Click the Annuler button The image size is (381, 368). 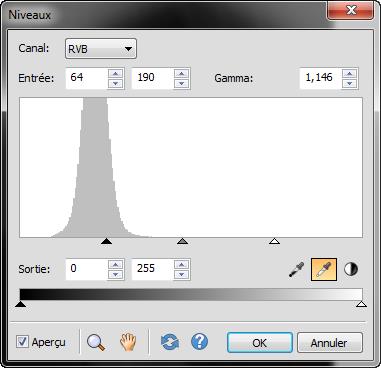coord(329,343)
